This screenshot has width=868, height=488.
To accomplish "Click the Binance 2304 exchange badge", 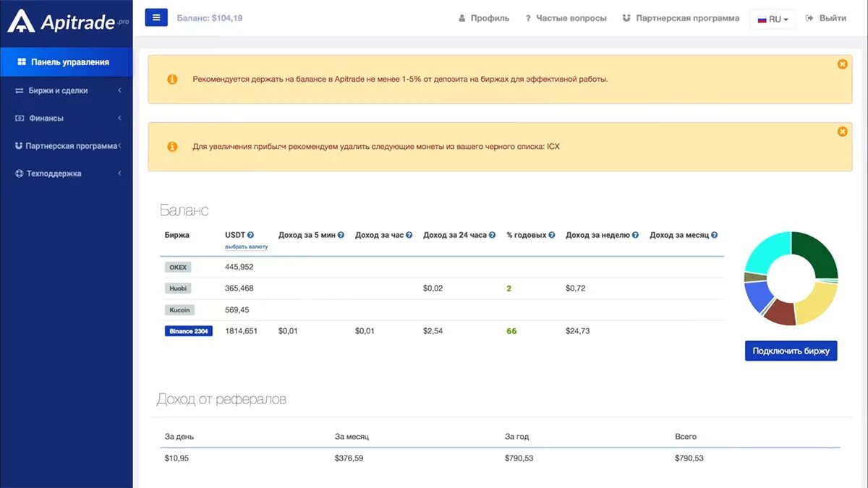I will (189, 331).
